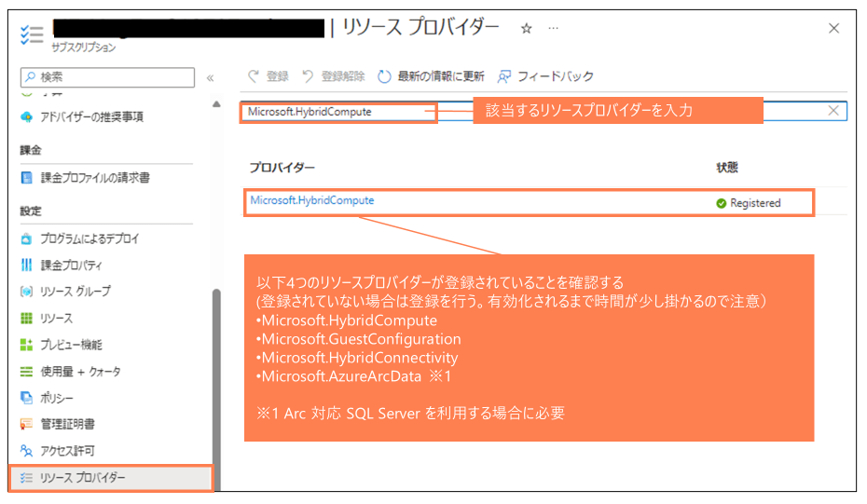Image resolution: width=867 pixels, height=504 pixels.
Task: Click the green resources grid icon
Action: point(26,319)
